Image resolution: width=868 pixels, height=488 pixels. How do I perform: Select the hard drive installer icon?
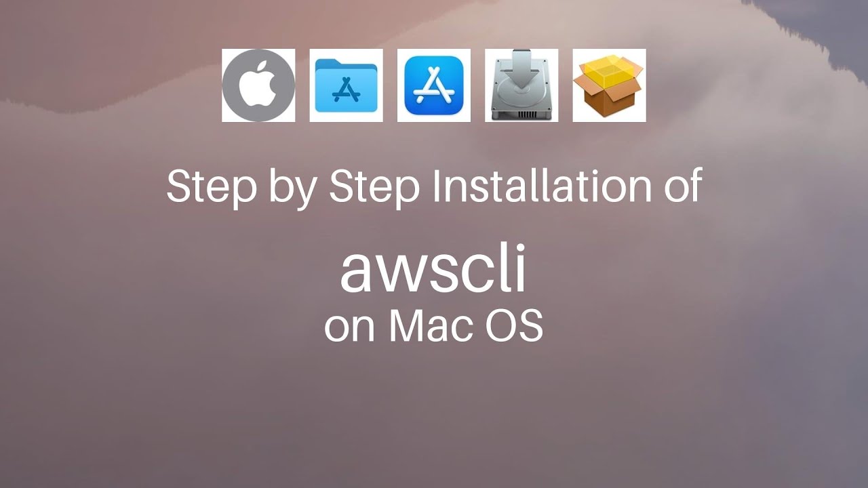point(521,85)
